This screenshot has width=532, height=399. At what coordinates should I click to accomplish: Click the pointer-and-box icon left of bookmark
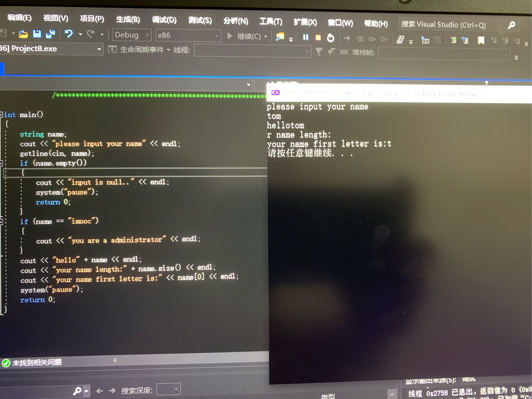[425, 40]
